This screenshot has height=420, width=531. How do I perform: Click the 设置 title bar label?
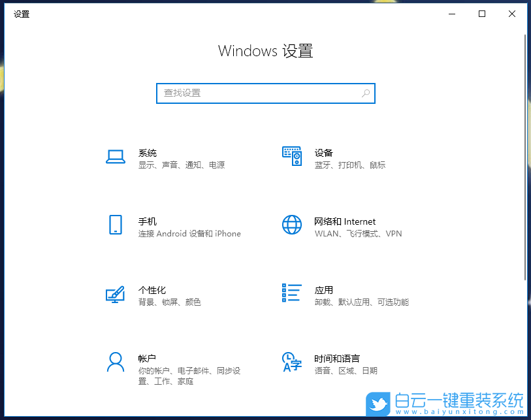[x=22, y=14]
